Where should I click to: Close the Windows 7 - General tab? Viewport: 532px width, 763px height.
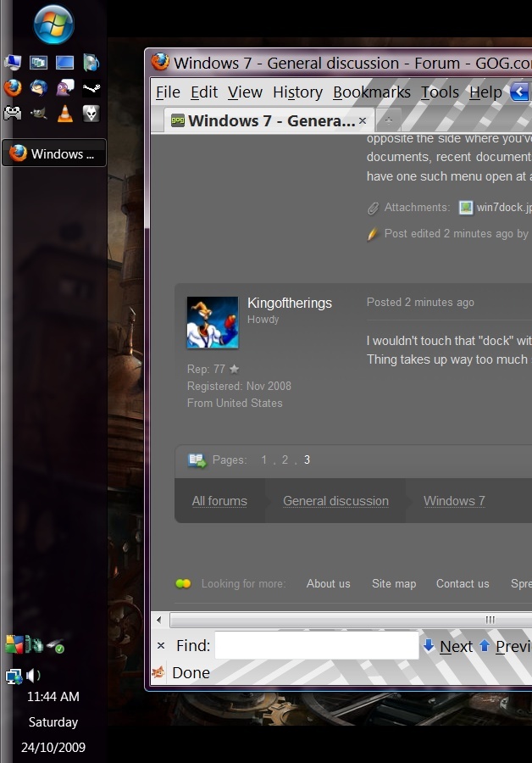coord(363,120)
